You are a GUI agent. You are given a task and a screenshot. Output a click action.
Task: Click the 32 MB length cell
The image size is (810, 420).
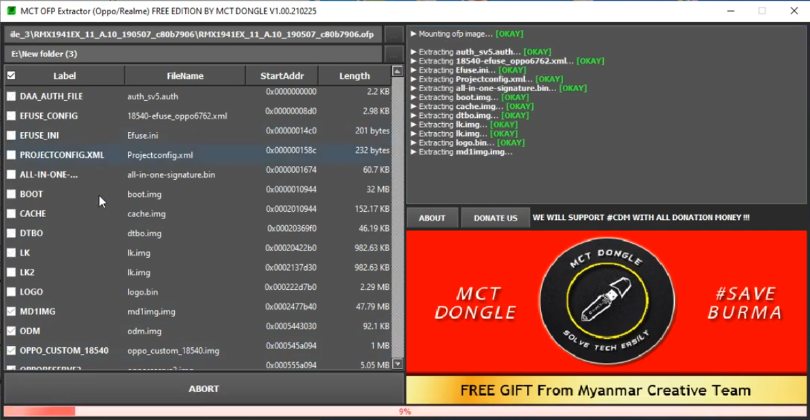click(378, 189)
